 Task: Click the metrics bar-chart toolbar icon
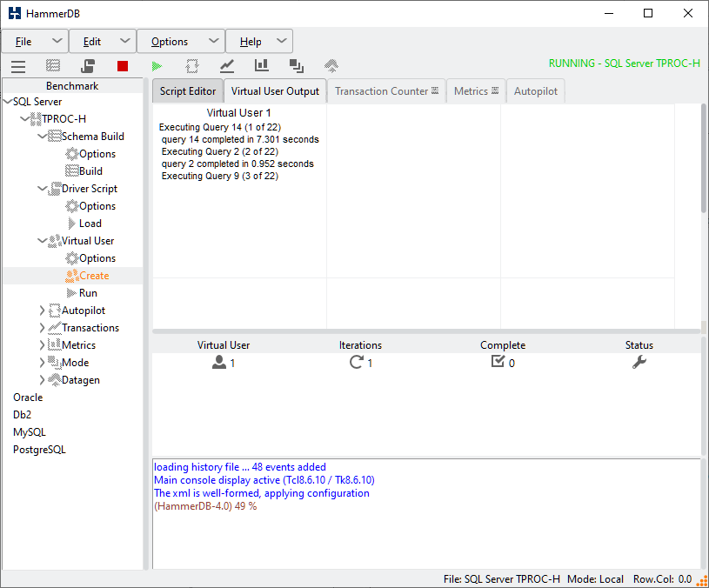tap(262, 66)
